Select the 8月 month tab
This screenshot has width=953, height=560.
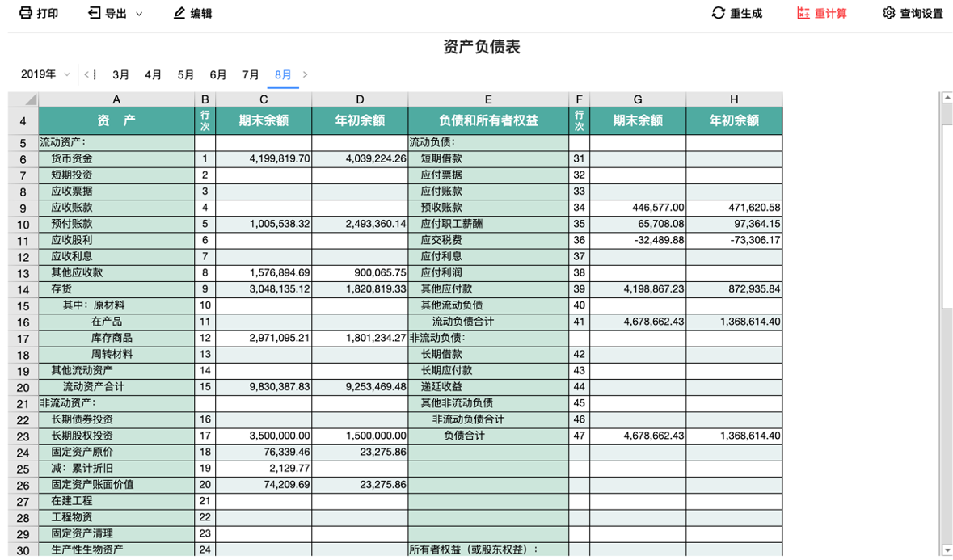coord(283,74)
